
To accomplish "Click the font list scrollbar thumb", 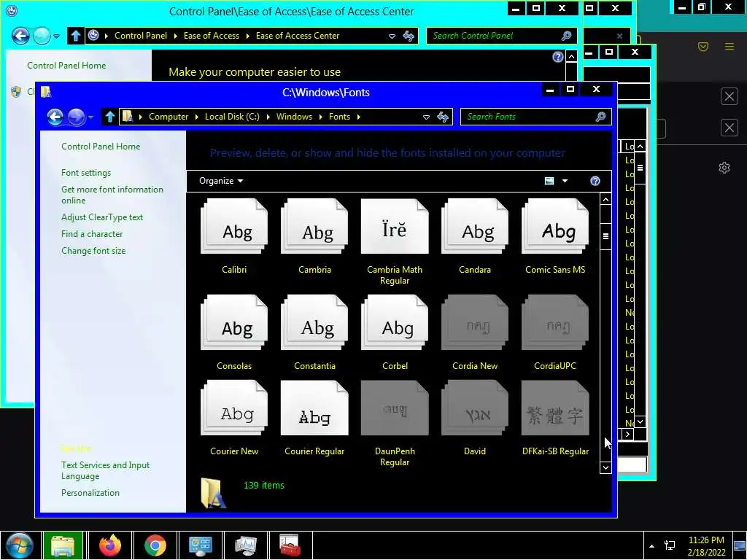I will [x=605, y=236].
